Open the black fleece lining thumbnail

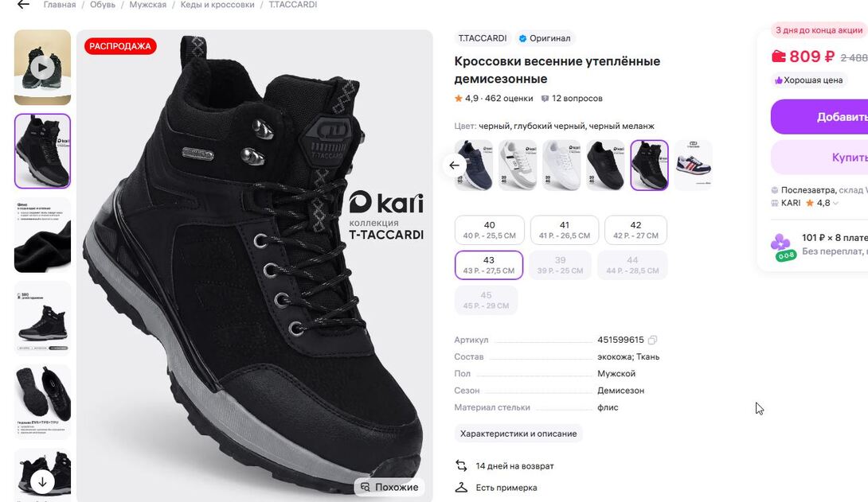click(x=42, y=236)
